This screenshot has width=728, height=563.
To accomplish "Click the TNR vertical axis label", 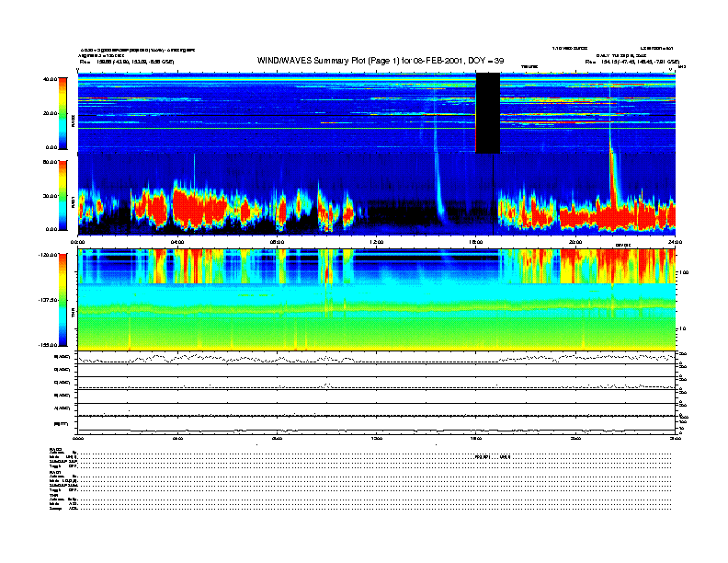I will pyautogui.click(x=73, y=315).
